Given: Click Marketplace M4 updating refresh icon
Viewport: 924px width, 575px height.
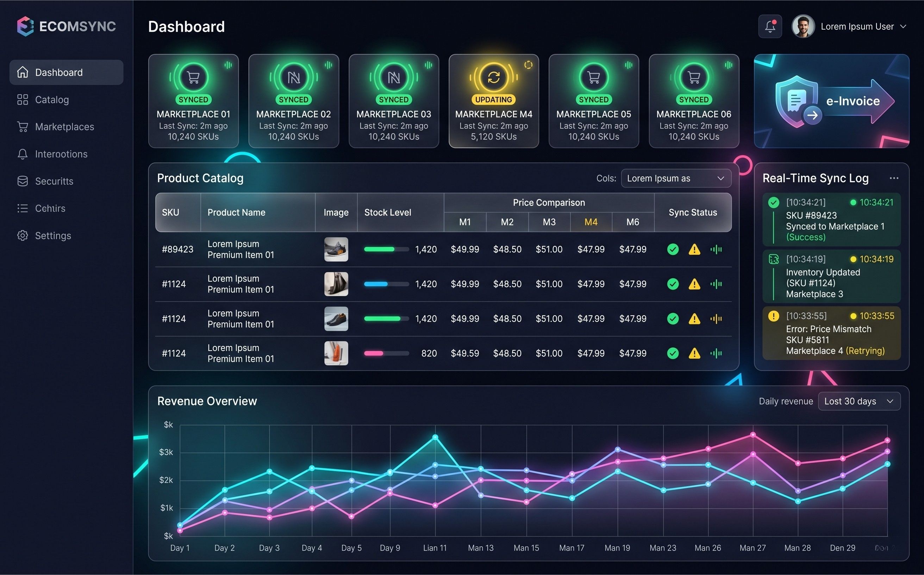Looking at the screenshot, I should coord(493,78).
